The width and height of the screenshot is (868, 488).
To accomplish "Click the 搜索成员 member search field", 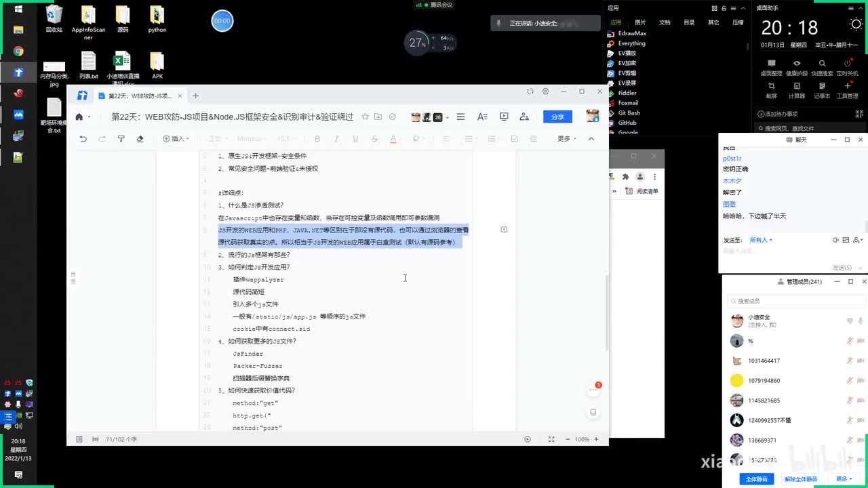I will [796, 301].
